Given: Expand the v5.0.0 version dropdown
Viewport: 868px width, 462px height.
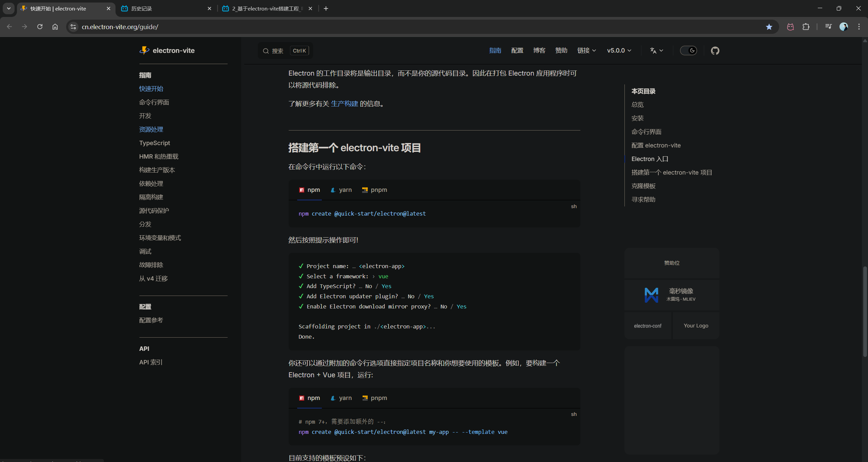Looking at the screenshot, I should tap(619, 51).
